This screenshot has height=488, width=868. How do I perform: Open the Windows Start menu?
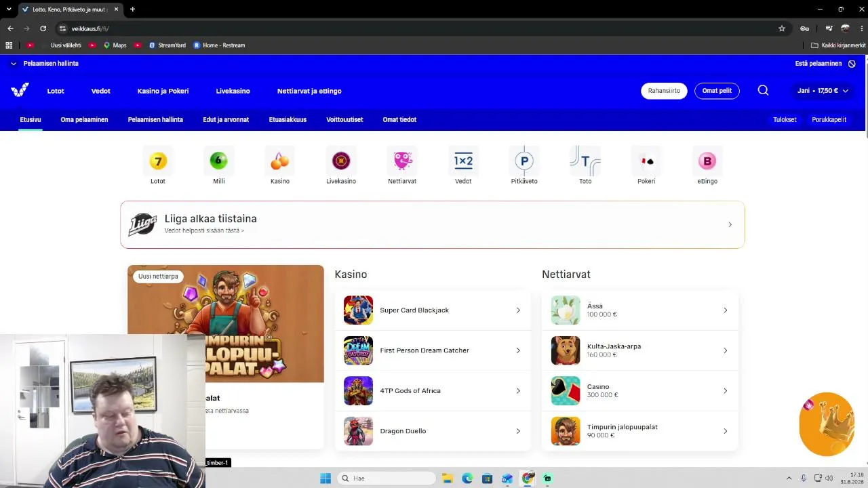coord(325,479)
